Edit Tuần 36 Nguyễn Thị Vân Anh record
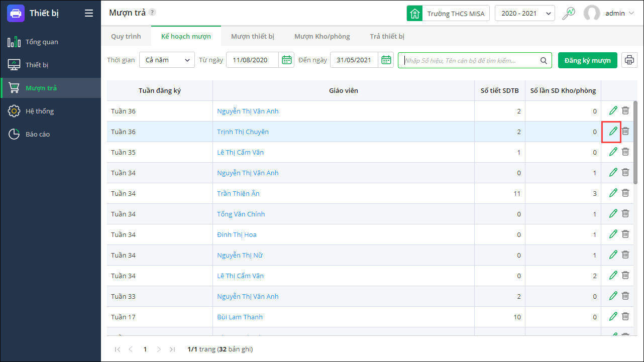 613,111
